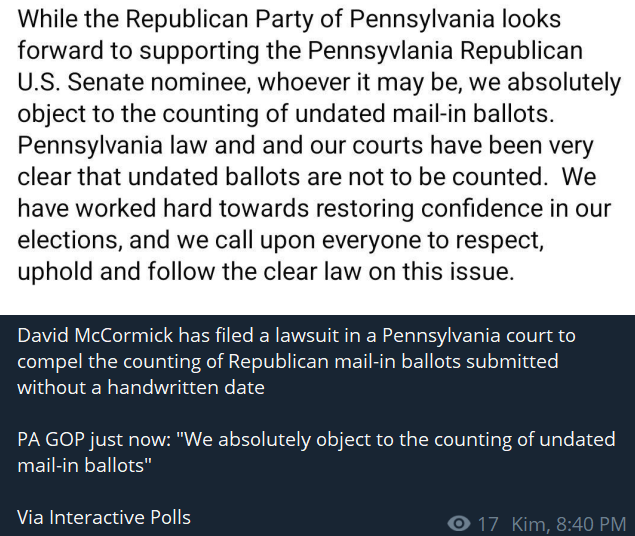Click the eye views icon
The height and width of the screenshot is (536, 635).
click(460, 523)
